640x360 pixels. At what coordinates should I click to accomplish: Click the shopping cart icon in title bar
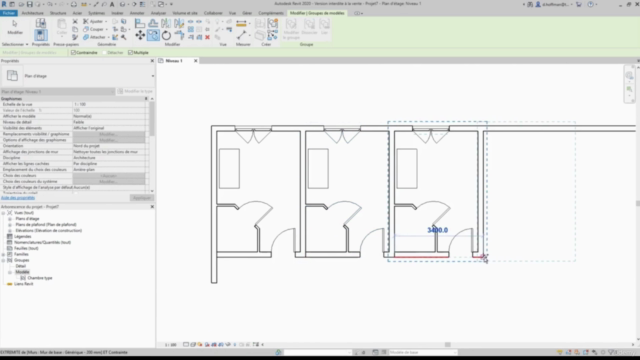pos(579,4)
